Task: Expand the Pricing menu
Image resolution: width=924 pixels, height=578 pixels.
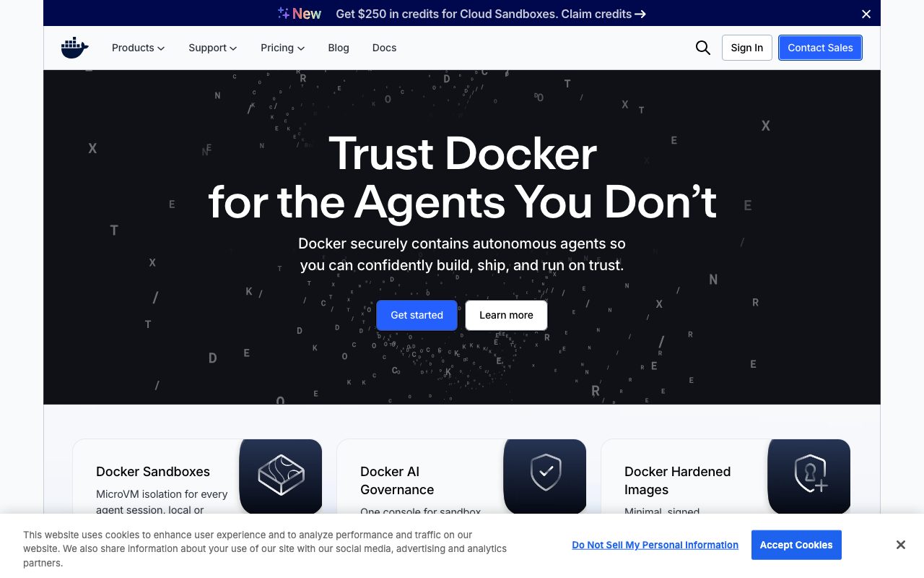Action: [x=283, y=48]
